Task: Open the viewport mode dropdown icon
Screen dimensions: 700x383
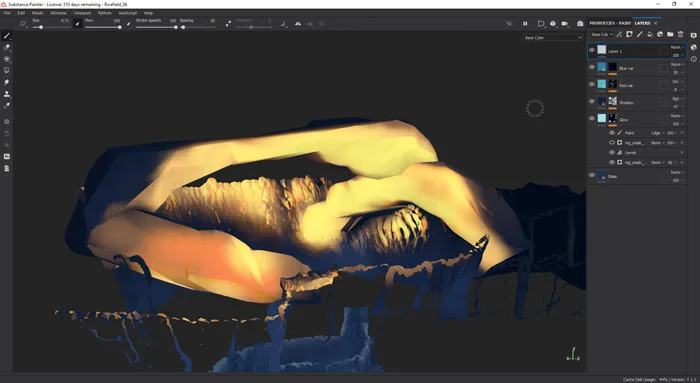Action: tap(541, 24)
